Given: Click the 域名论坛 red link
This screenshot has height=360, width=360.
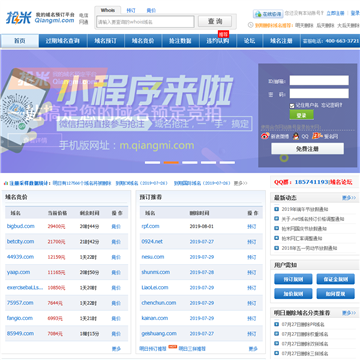Looking at the screenshot, I should click(341, 182).
